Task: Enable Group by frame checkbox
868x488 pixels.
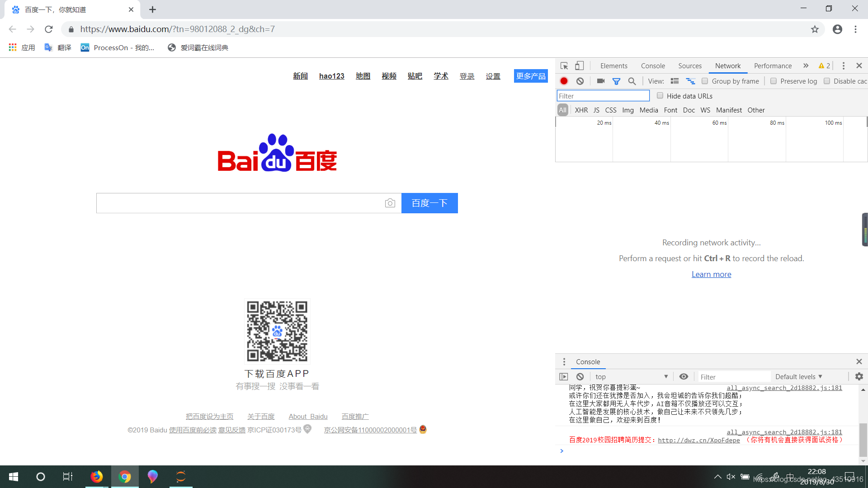Action: coord(704,81)
